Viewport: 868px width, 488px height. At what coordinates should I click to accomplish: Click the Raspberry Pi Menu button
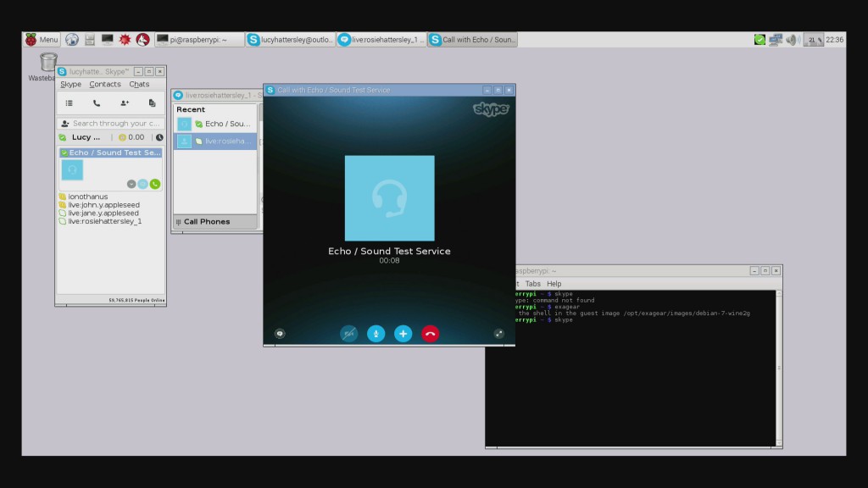click(42, 39)
